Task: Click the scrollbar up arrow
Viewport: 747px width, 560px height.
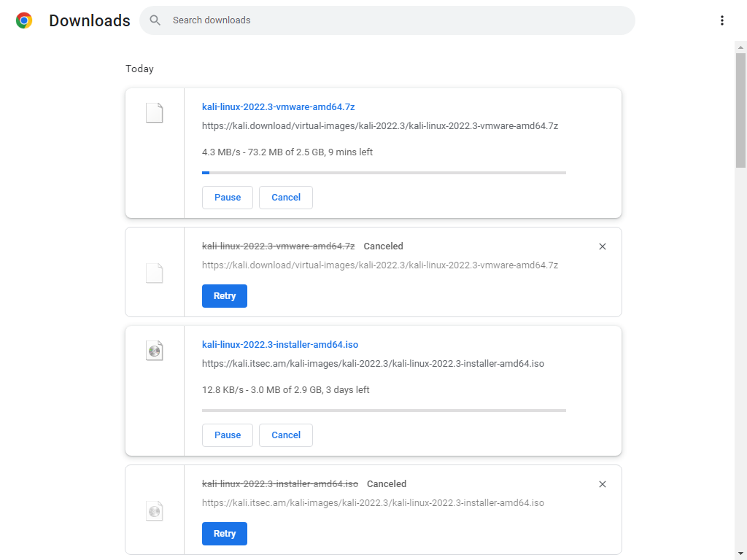Action: [x=740, y=47]
